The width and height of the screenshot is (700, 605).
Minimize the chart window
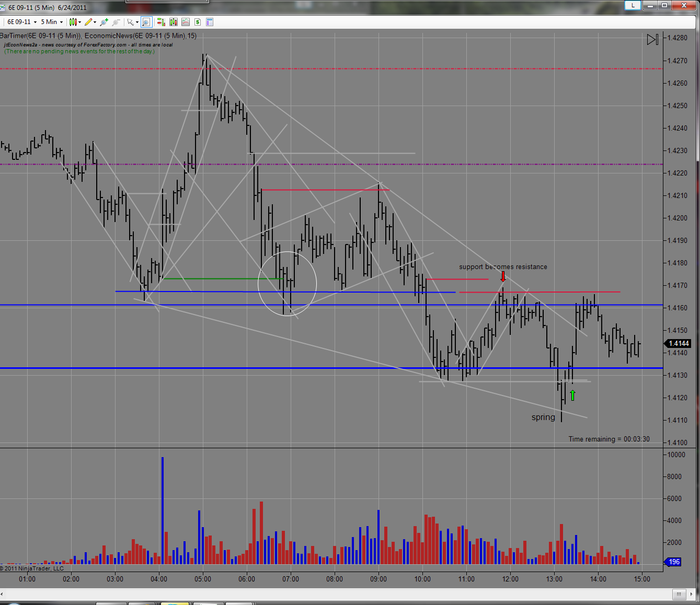coord(650,5)
